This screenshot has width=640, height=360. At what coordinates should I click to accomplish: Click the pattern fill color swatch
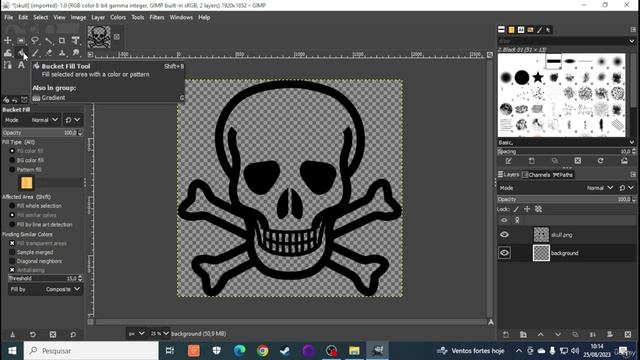pos(27,183)
